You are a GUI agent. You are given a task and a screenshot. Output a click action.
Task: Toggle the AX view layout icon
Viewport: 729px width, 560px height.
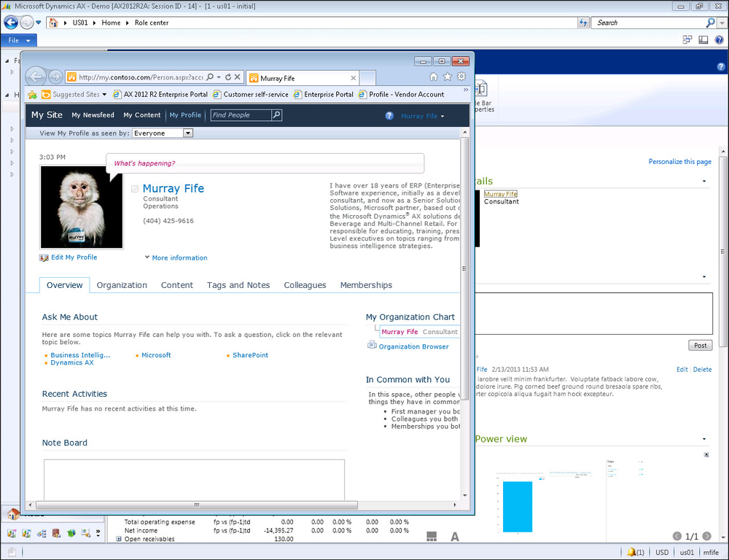[x=703, y=40]
